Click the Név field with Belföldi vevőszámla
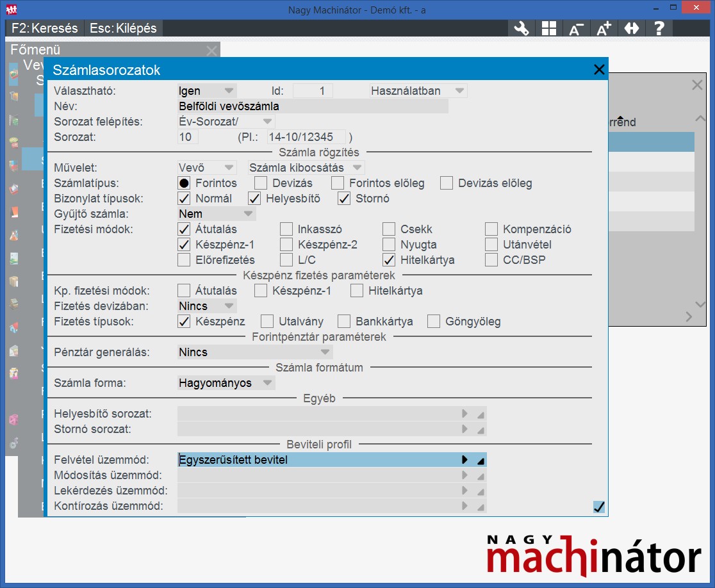This screenshot has width=715, height=588. [x=313, y=106]
